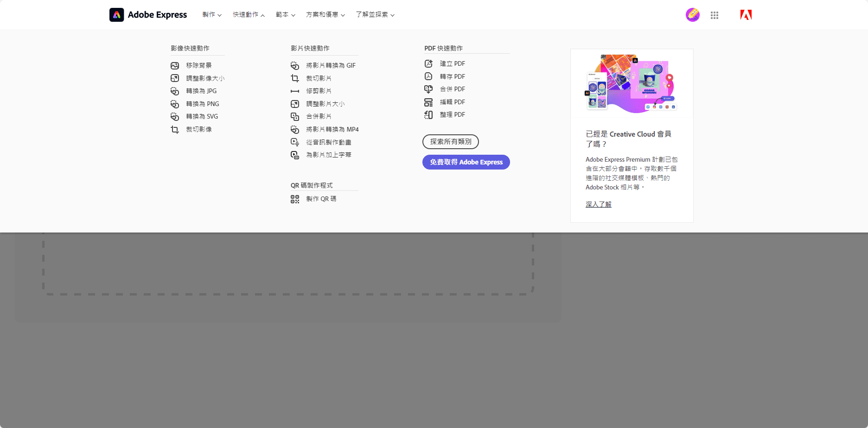Viewport: 868px width, 428px height.
Task: Open the 深入了解 link
Action: click(599, 204)
